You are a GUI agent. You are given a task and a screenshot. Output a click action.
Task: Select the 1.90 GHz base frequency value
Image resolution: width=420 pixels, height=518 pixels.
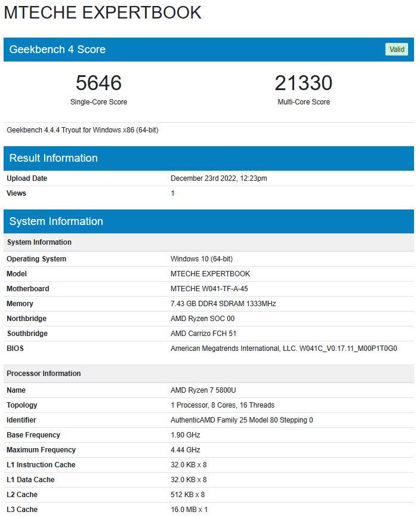tap(185, 434)
